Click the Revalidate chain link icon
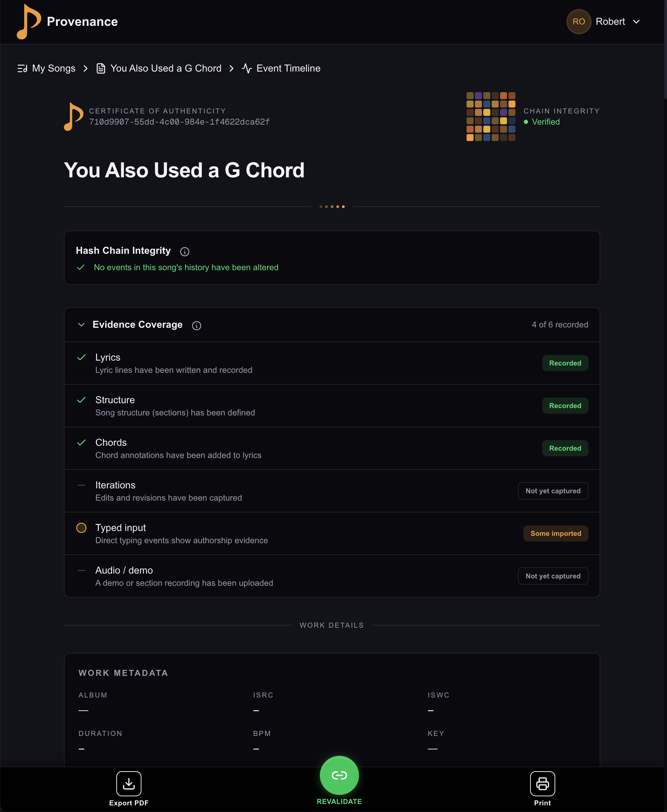This screenshot has width=667, height=812. click(x=339, y=775)
